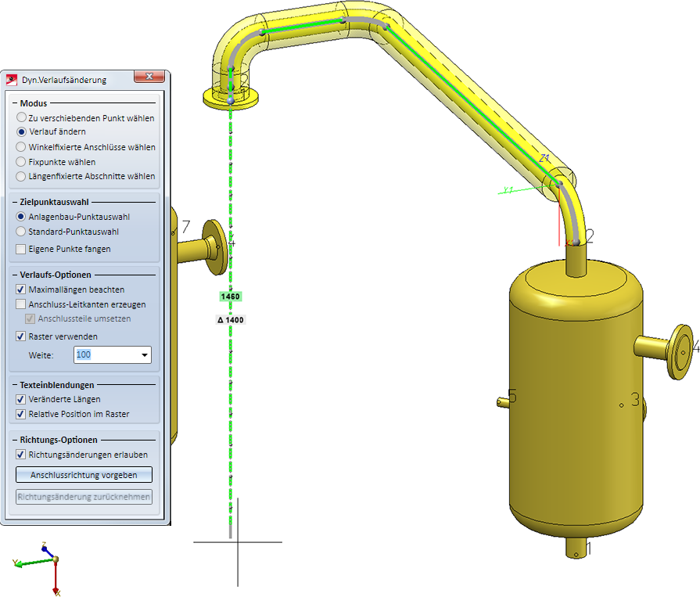
Task: Open the Weite dropdown arrow
Action: click(144, 355)
